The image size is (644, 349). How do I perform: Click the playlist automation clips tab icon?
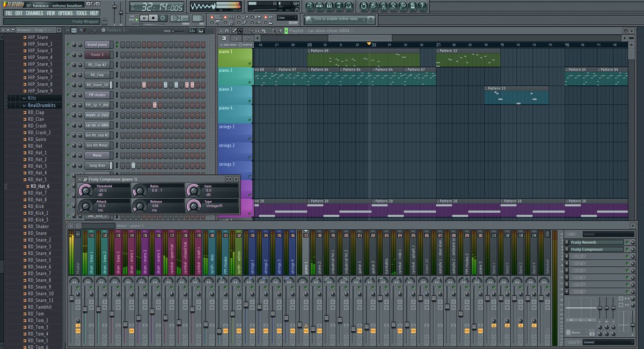pos(236,38)
